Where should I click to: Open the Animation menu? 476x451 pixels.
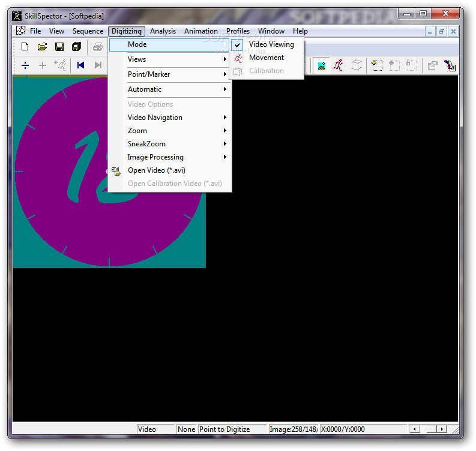[201, 31]
